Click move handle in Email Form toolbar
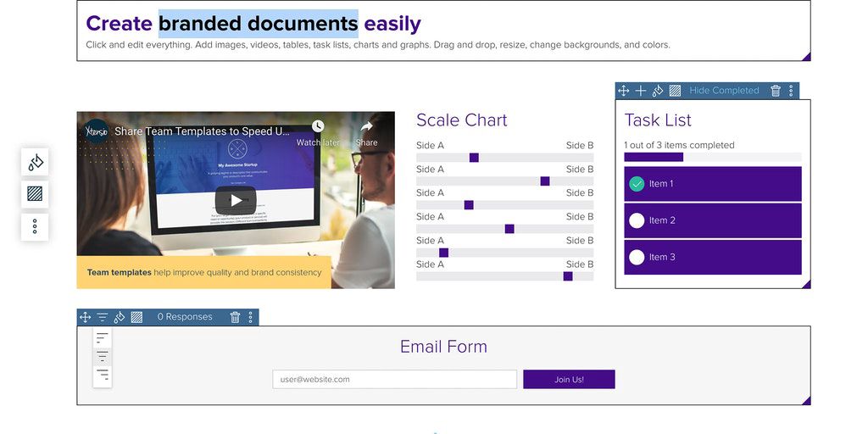The height and width of the screenshot is (434, 868). coord(85,317)
